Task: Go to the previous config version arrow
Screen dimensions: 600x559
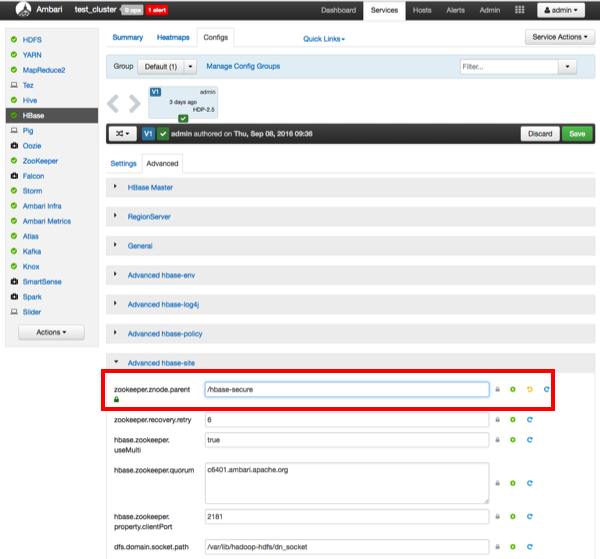Action: coord(115,103)
